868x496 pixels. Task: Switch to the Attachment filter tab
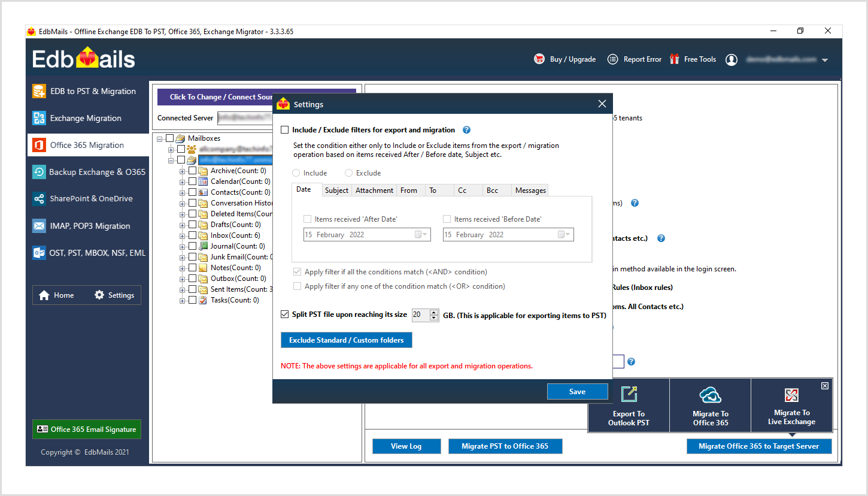374,190
